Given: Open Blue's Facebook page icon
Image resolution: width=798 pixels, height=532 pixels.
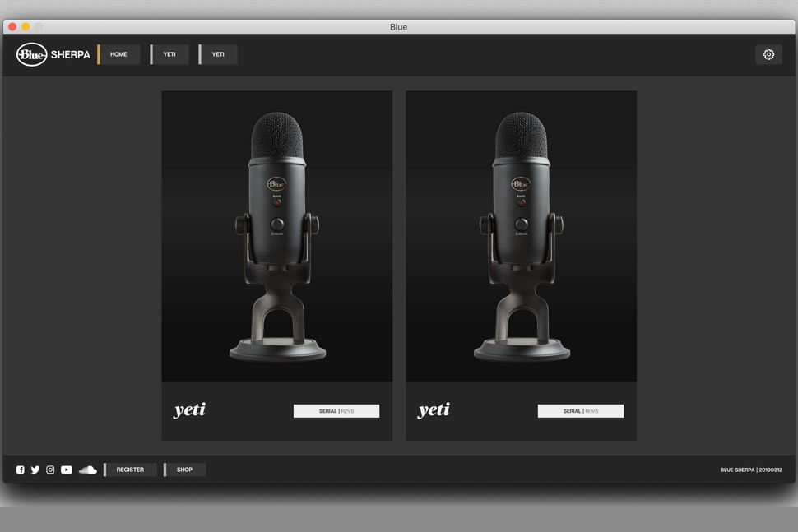Looking at the screenshot, I should 21,470.
